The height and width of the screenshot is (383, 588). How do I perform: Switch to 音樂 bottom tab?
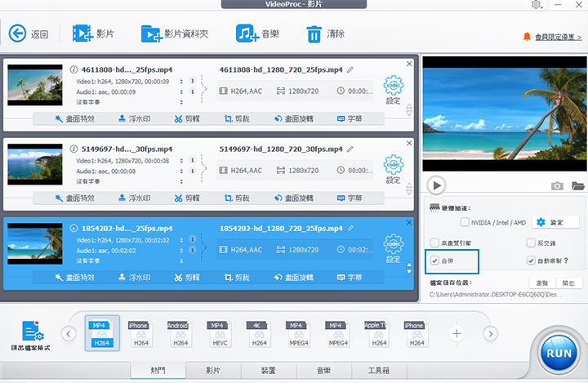click(323, 370)
